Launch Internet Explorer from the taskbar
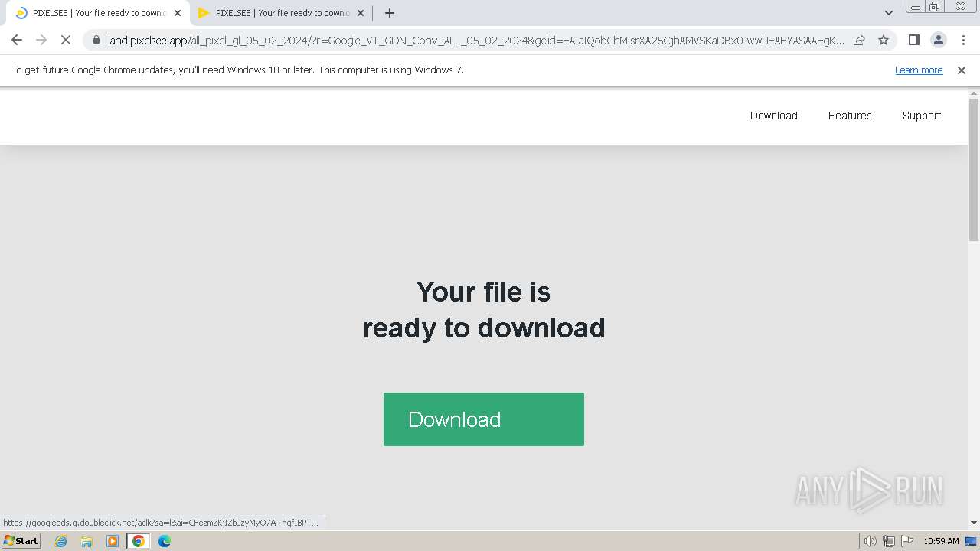 coord(60,541)
